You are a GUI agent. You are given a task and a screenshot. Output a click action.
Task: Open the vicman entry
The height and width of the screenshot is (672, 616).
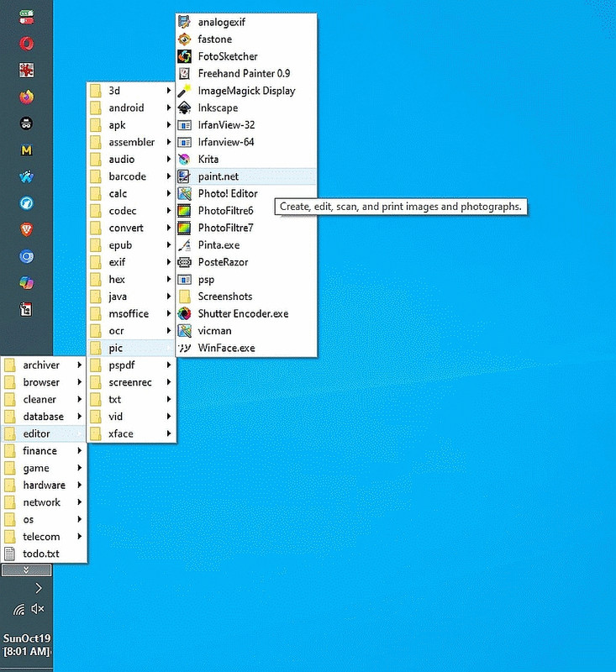coord(246,330)
